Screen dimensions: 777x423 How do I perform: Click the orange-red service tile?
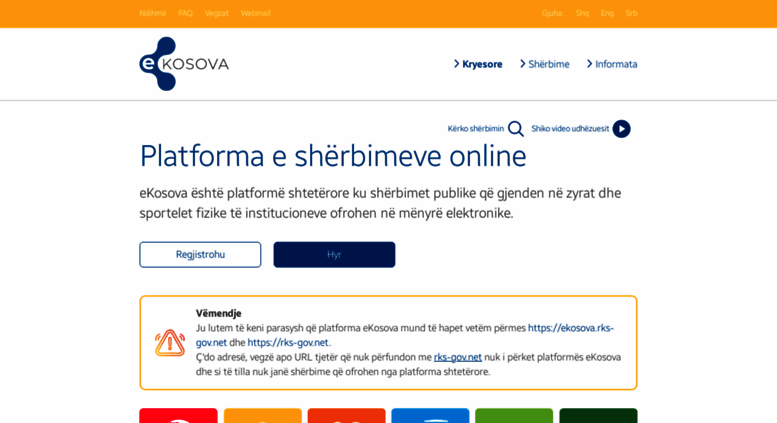point(346,416)
